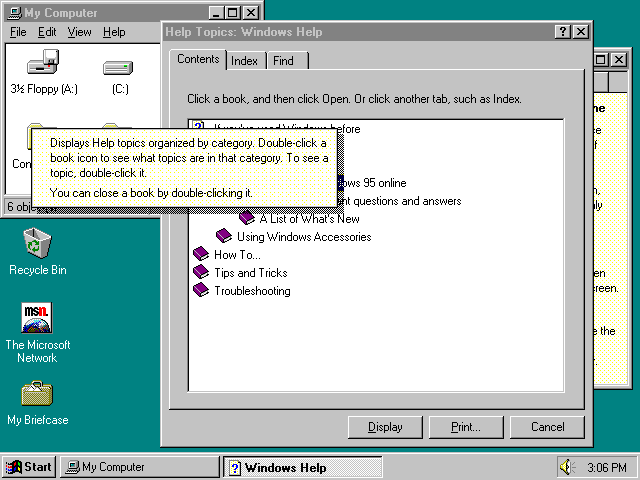Screen dimensions: 640x480
Task: Click the book icon beside A List of What's New
Action: click(247, 218)
